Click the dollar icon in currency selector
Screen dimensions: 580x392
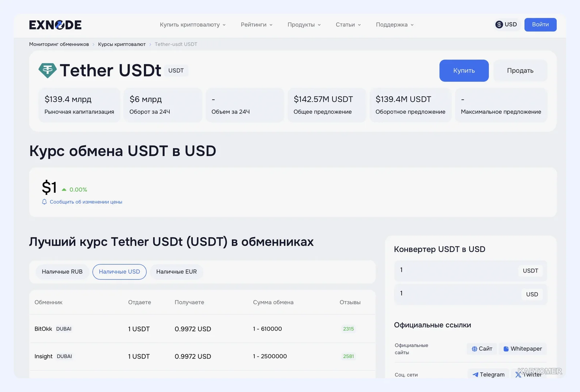pos(499,25)
